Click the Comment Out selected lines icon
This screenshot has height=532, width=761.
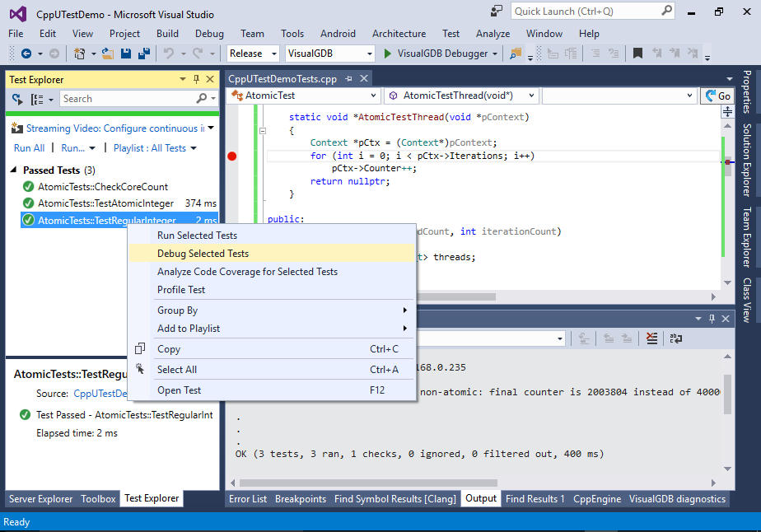595,54
